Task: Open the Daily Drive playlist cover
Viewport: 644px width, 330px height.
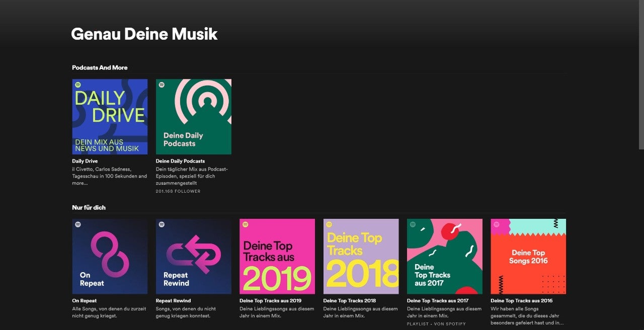Action: (110, 117)
